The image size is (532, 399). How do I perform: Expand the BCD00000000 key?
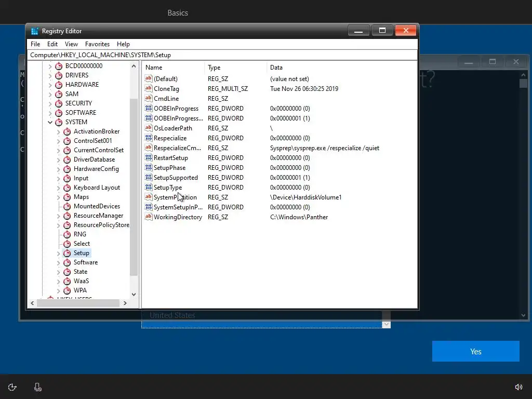point(50,66)
